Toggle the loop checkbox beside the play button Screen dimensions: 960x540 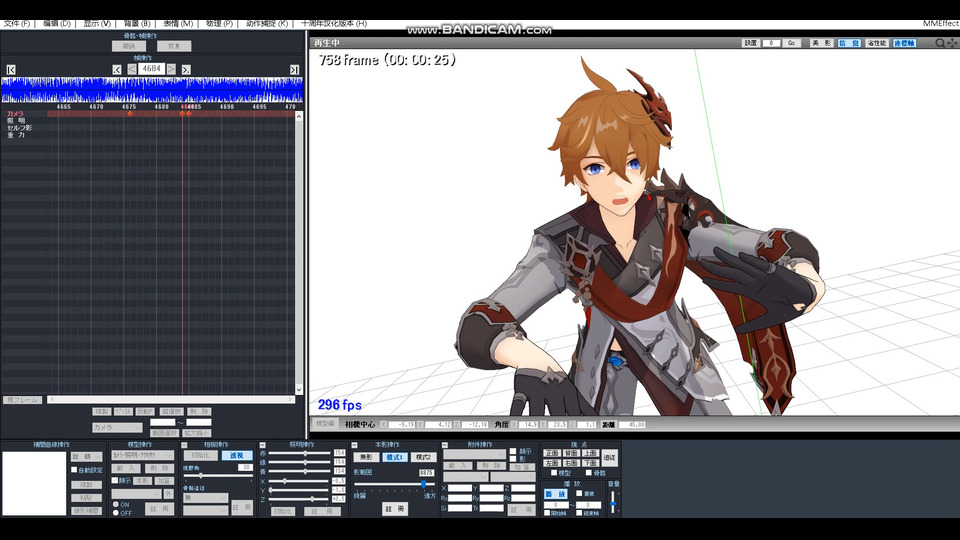(579, 493)
